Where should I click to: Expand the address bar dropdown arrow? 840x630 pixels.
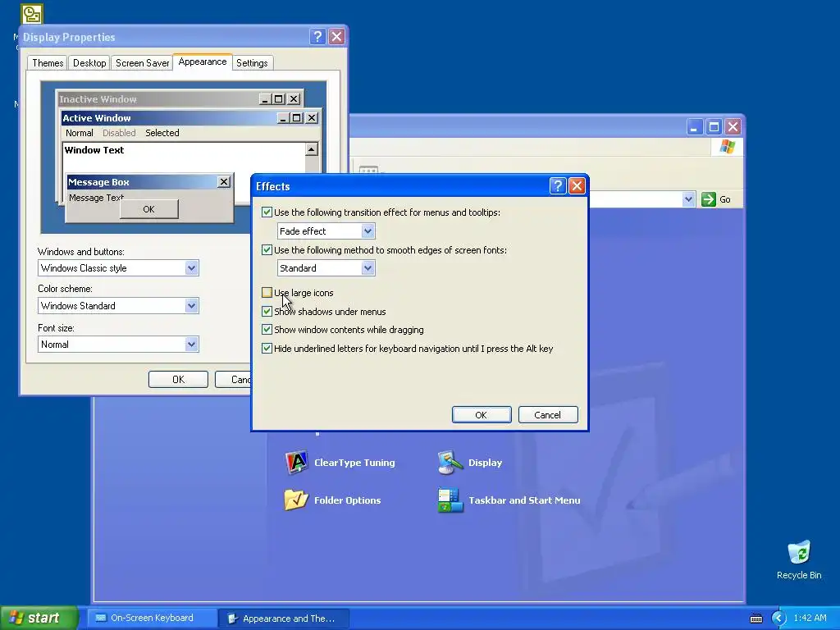click(688, 199)
